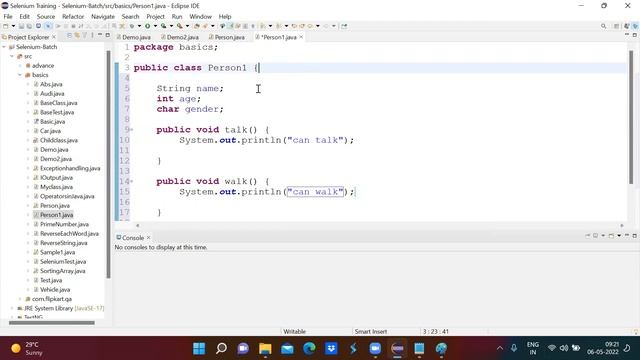Screen dimensions: 640x360
Task: Open the Project Explorer filter icon
Action: pos(84,36)
